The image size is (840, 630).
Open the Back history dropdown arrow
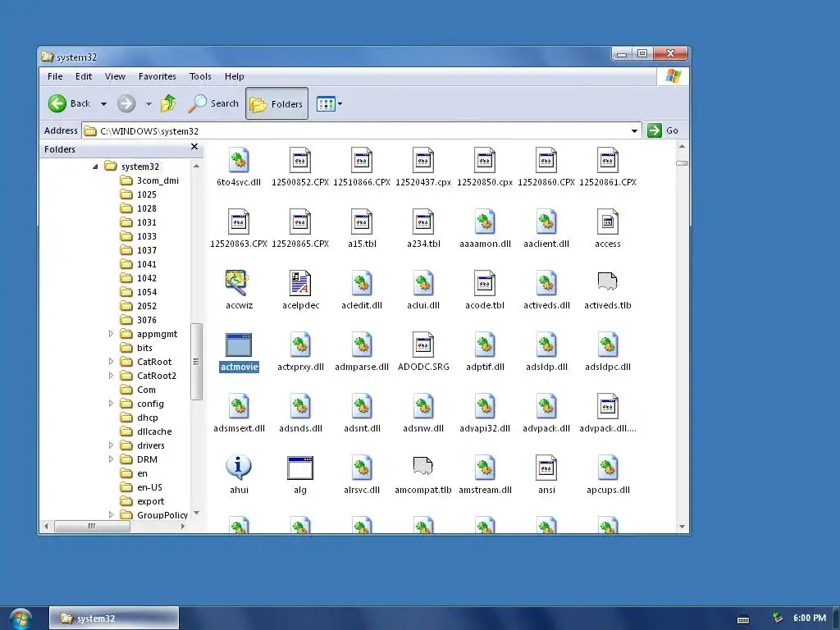point(104,104)
